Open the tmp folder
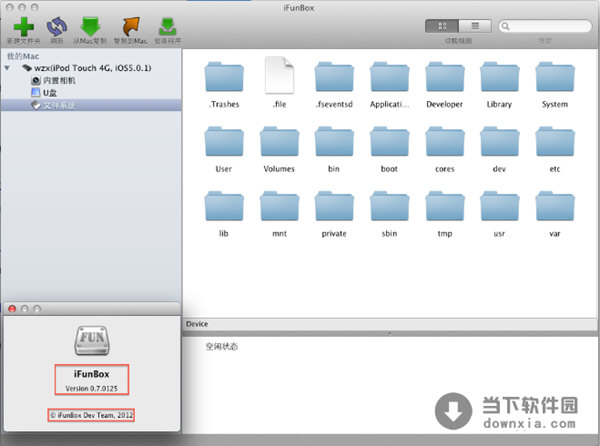This screenshot has height=446, width=600. pyautogui.click(x=445, y=207)
